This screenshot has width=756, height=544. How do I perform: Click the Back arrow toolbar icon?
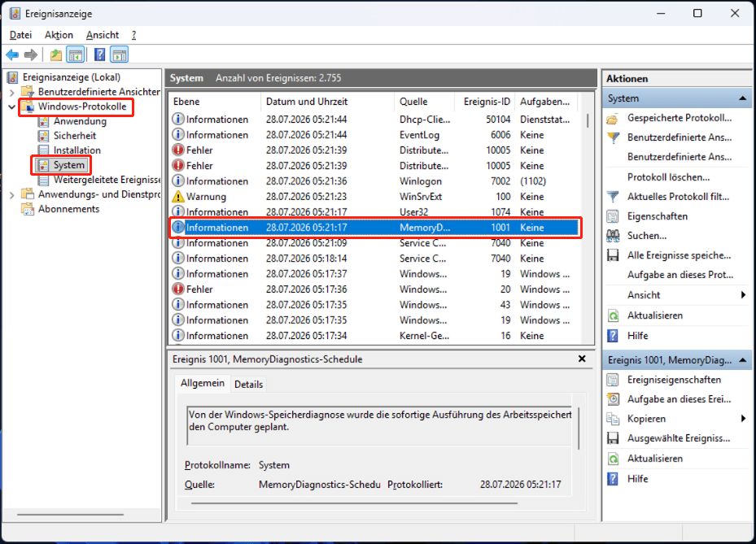12,55
